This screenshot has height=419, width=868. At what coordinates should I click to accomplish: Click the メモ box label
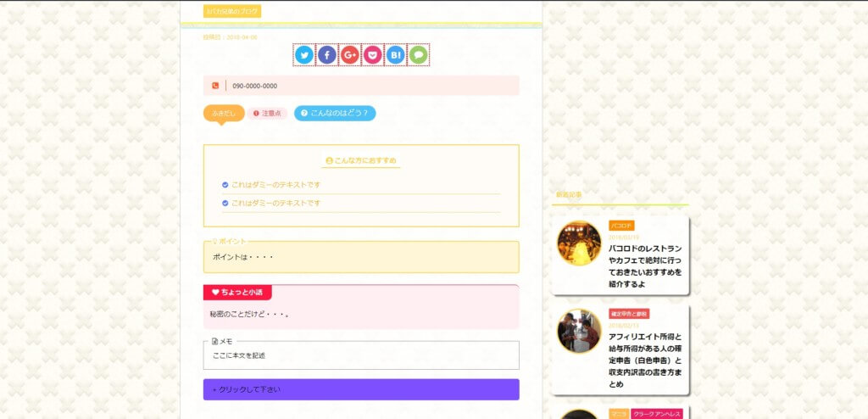[x=222, y=342]
